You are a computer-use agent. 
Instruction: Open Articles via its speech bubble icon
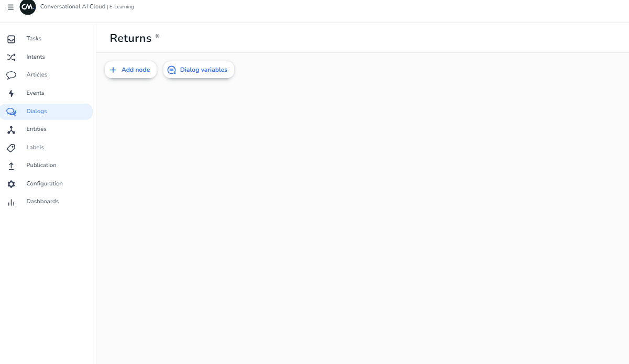[x=11, y=74]
